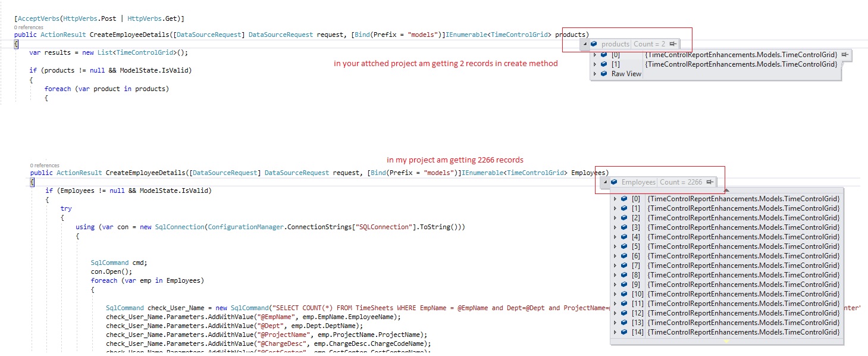Click index label [7] in Employees list
This screenshot has height=356, width=868.
pyautogui.click(x=636, y=266)
